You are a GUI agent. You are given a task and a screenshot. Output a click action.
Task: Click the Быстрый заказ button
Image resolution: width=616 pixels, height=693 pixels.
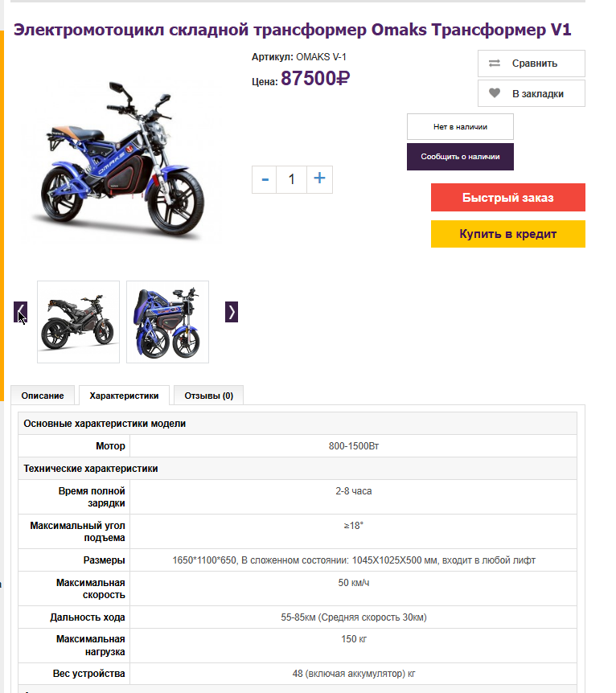pos(508,198)
